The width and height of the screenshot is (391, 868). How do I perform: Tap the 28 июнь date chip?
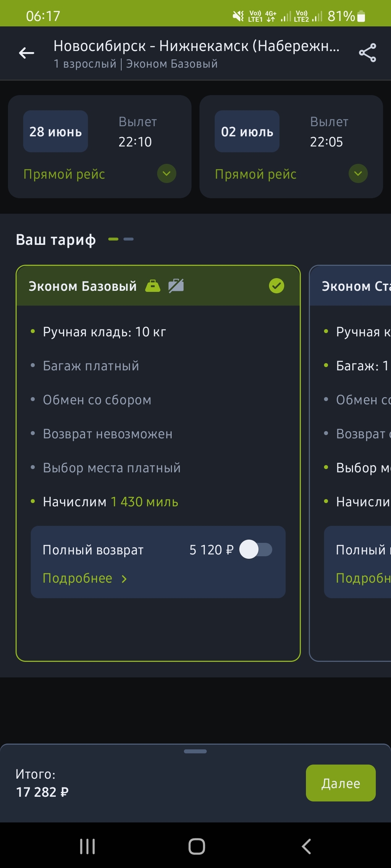[x=55, y=131]
